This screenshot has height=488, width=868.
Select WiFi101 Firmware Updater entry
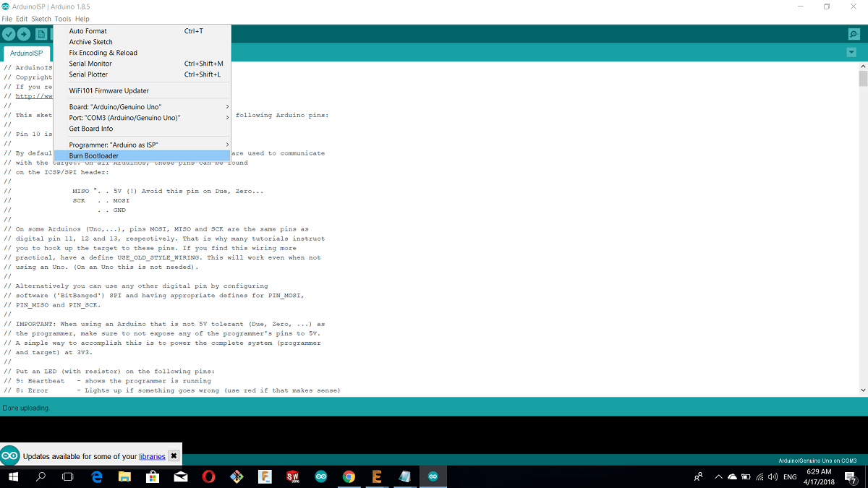coord(142,90)
